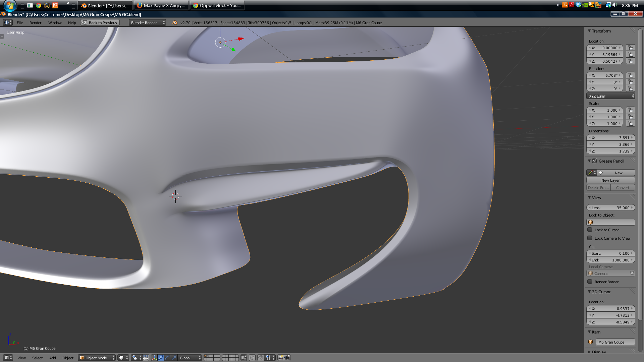Enable Lock to Cursor checkbox
This screenshot has width=644, height=362.
tap(590, 230)
